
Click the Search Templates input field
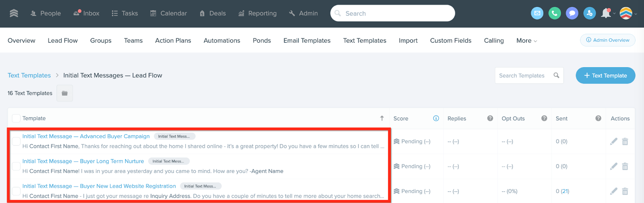point(529,76)
